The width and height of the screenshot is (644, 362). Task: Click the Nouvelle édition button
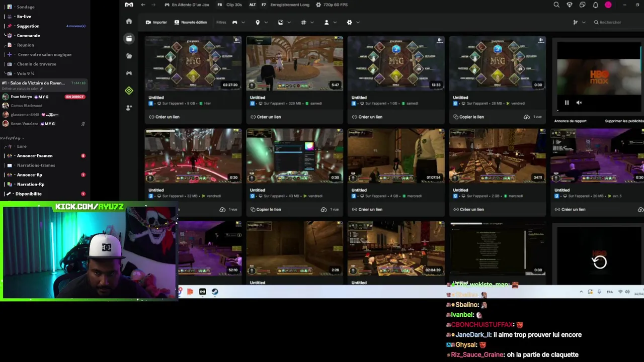coord(190,22)
